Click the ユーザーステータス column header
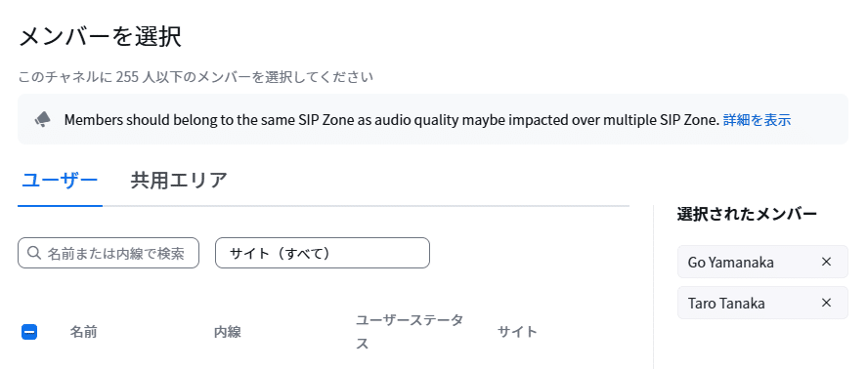This screenshot has height=369, width=868. click(410, 332)
